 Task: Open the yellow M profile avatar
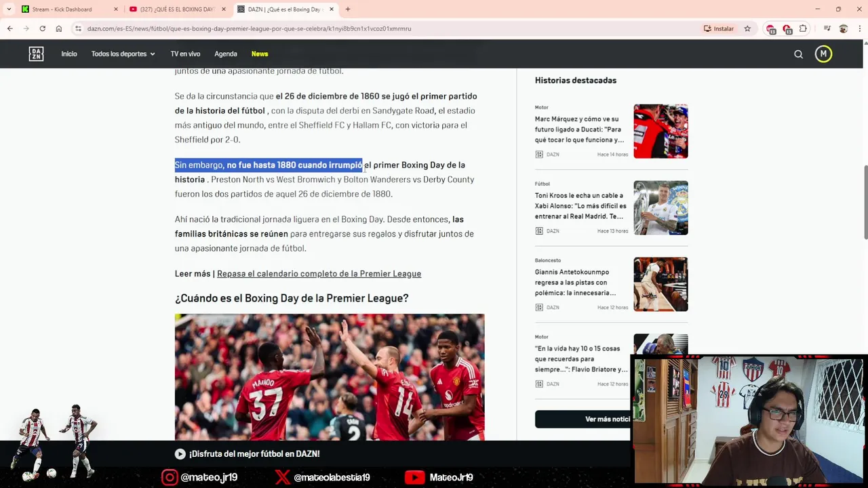823,54
